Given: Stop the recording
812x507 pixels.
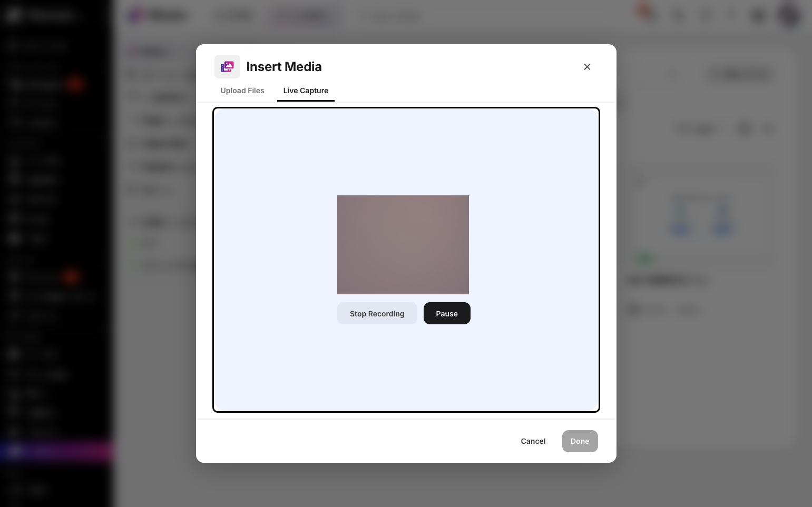Looking at the screenshot, I should 377,313.
